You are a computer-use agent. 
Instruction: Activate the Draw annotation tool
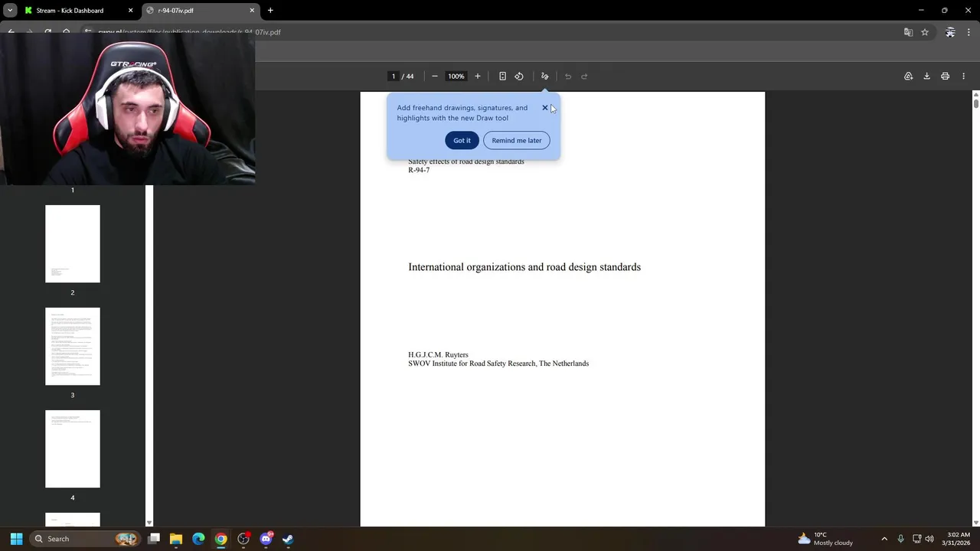point(545,77)
